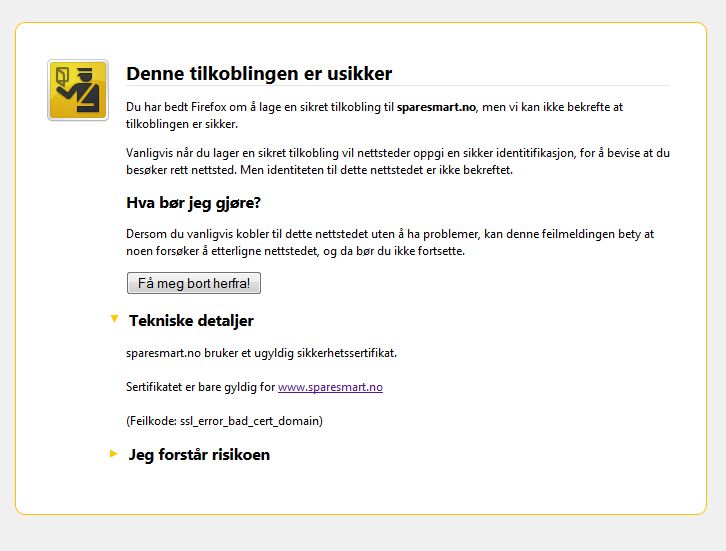Click the 'Få meg bort herfra!' button

coord(194,283)
